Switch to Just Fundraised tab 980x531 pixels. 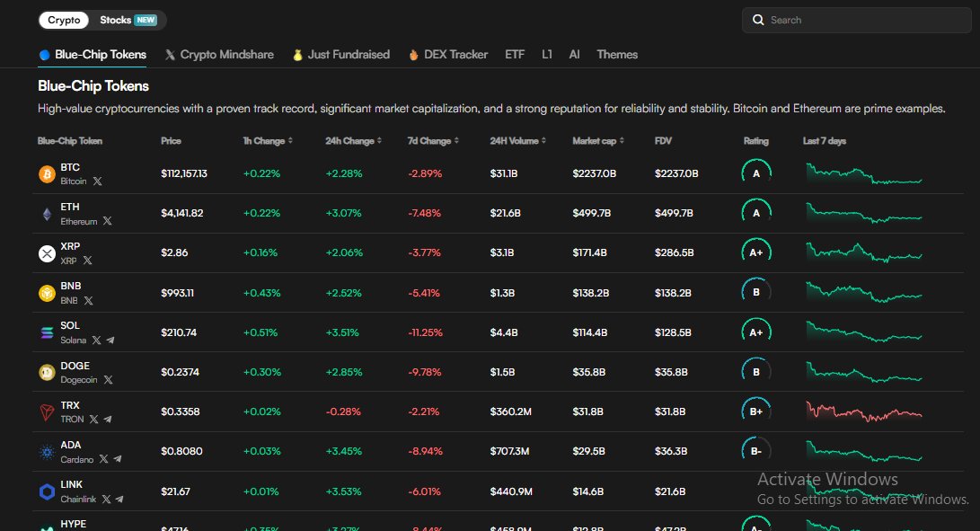coord(341,55)
